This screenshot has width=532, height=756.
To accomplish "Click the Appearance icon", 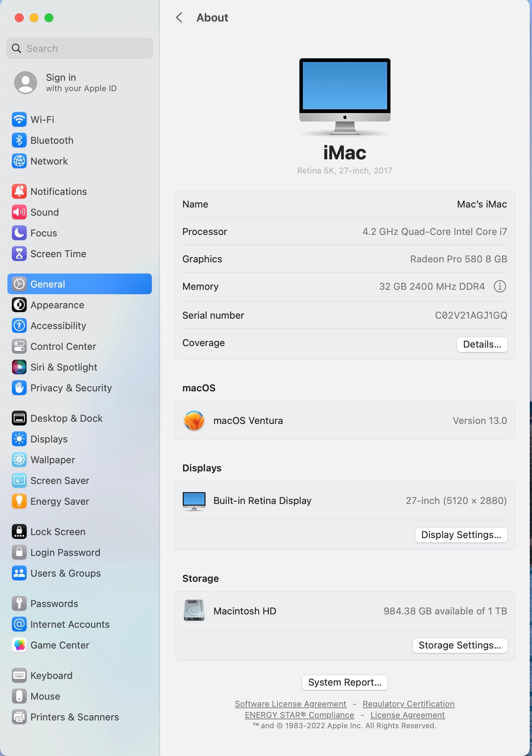I will [19, 305].
